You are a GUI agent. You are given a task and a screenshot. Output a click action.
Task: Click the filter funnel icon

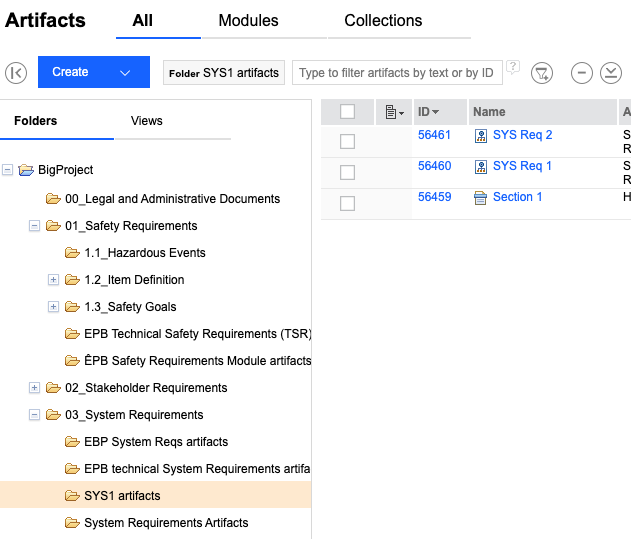pyautogui.click(x=541, y=72)
